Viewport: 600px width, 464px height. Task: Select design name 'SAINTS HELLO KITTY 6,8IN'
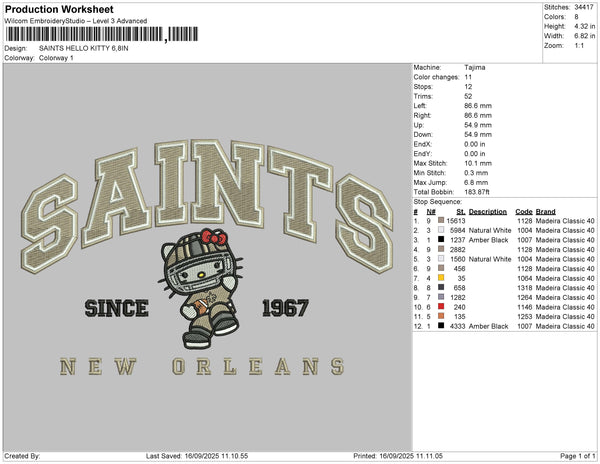(x=83, y=48)
